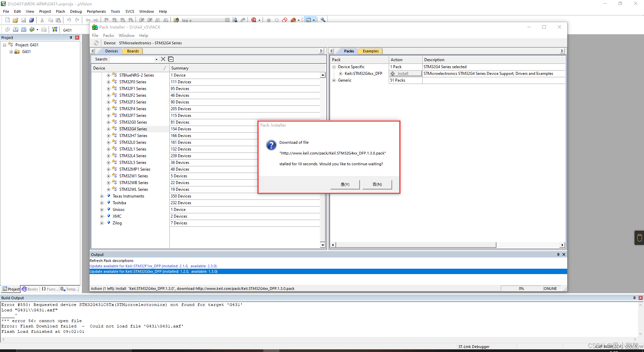Click device list scroll down arrow
644x352 pixels.
[x=323, y=245]
